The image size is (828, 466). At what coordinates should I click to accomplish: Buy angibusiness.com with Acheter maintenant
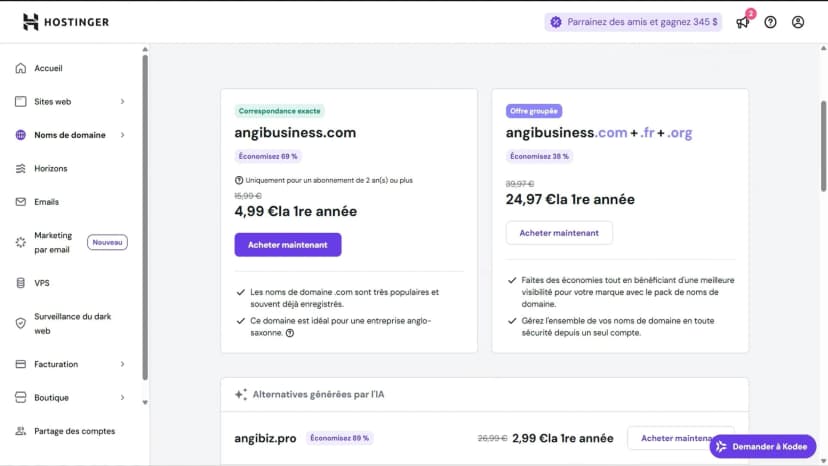[x=288, y=245]
